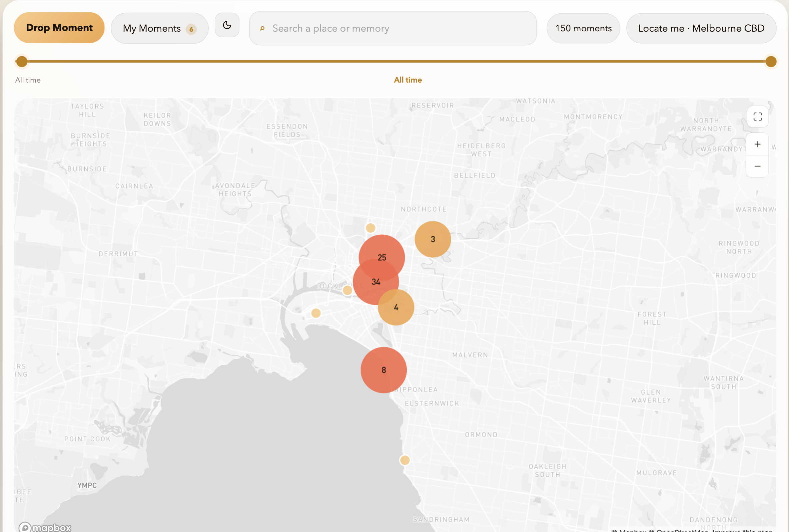Click the search magnifier icon
The width and height of the screenshot is (789, 532).
(x=262, y=29)
